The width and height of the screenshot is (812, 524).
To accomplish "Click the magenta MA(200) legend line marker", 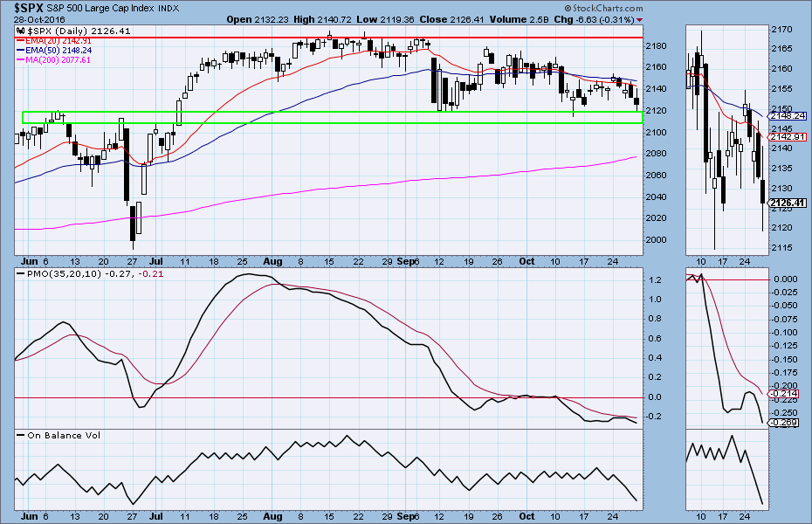I will pyautogui.click(x=22, y=61).
